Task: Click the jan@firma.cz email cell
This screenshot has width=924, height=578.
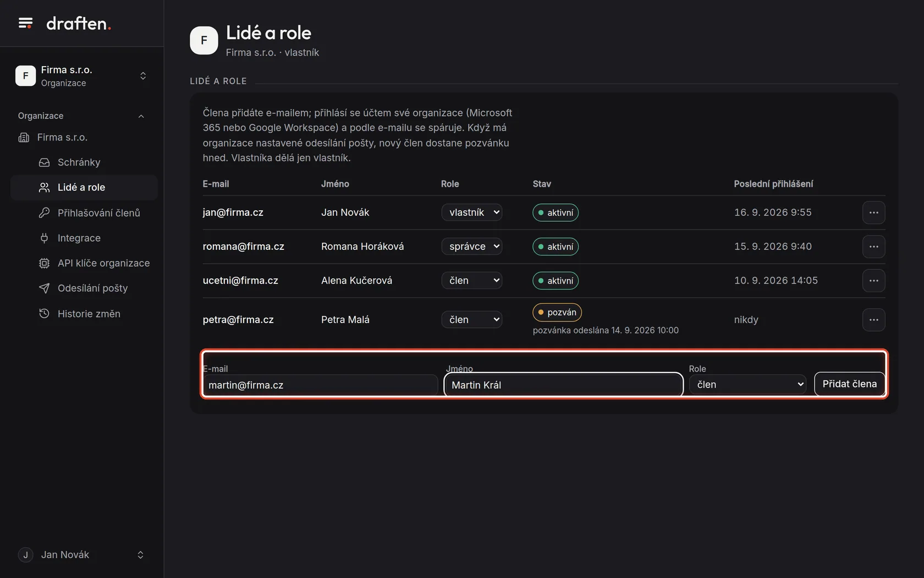Action: [x=233, y=212]
